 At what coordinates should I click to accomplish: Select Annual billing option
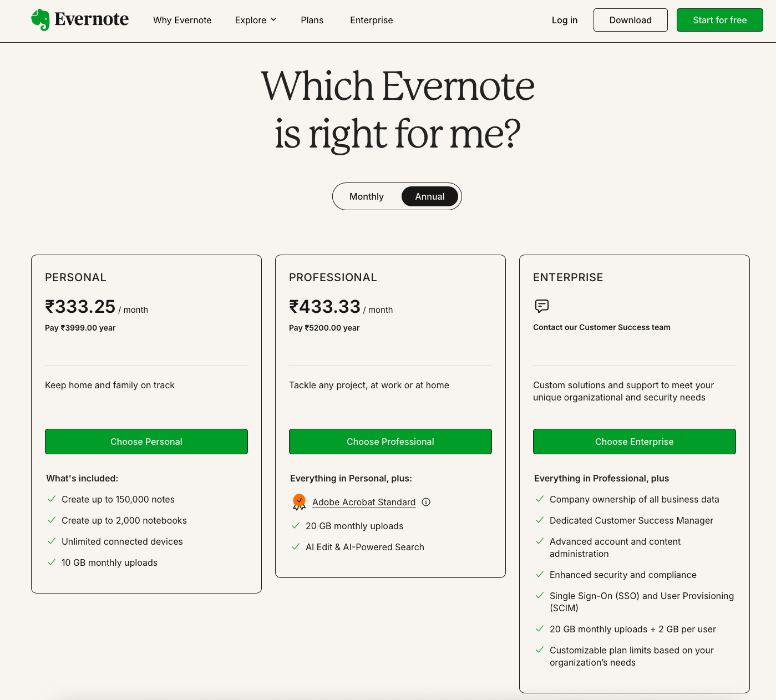pyautogui.click(x=430, y=196)
